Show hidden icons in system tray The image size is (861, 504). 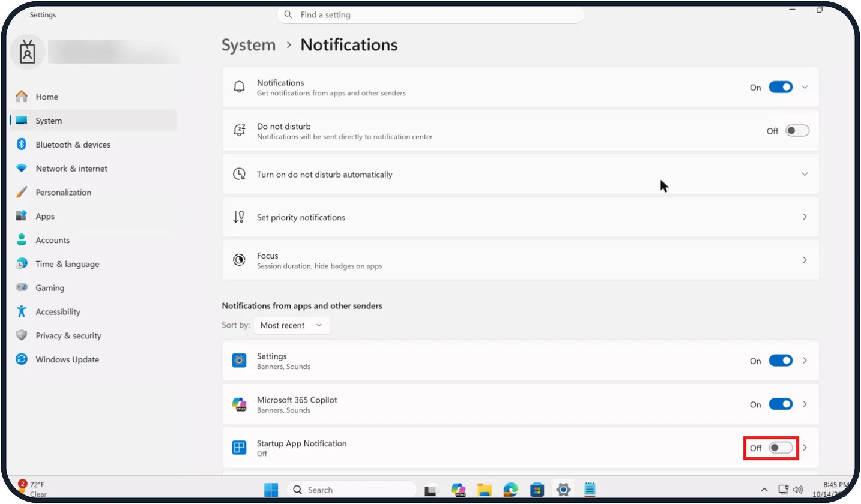[x=764, y=490]
